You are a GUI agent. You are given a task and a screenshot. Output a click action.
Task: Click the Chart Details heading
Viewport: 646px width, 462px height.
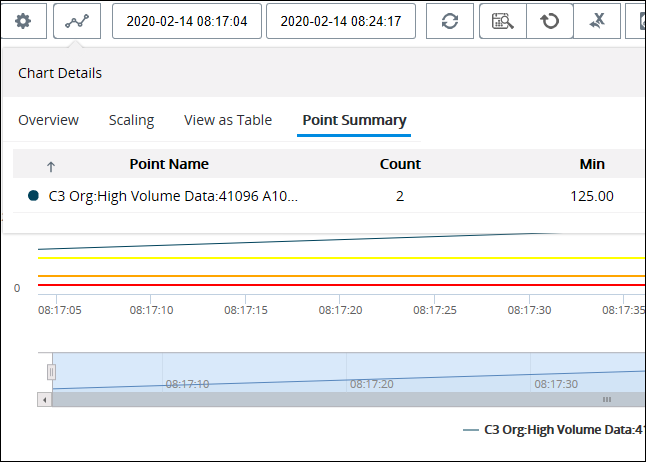click(x=60, y=73)
